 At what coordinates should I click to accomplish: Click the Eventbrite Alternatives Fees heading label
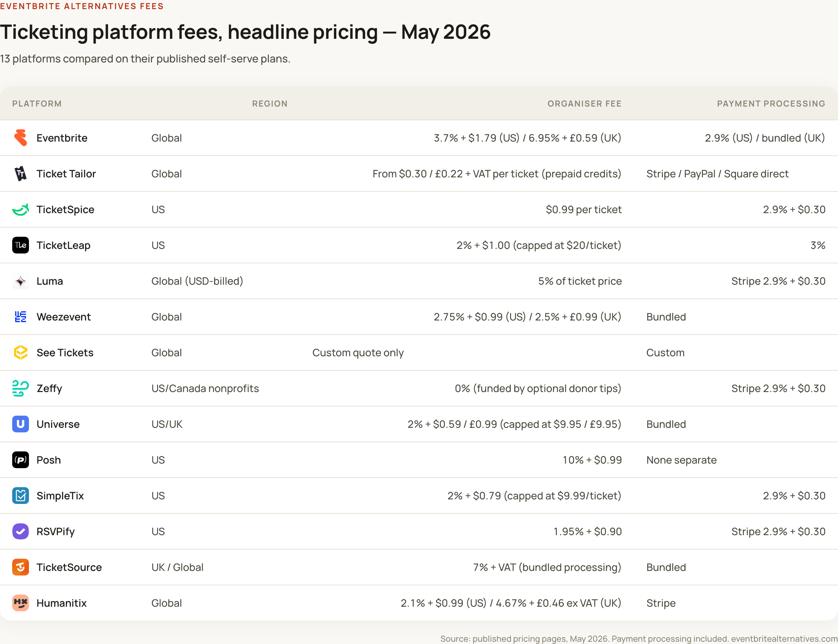(x=82, y=6)
